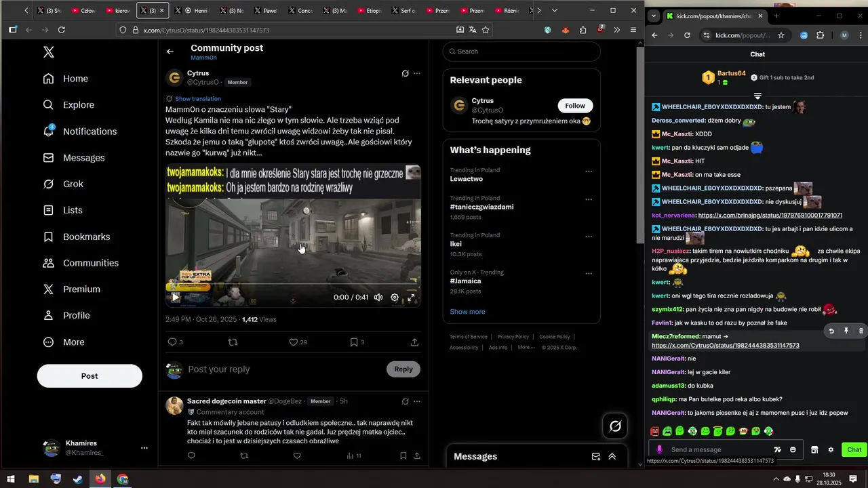Open Khamires account menu dots
The height and width of the screenshot is (488, 868).
coord(144,448)
